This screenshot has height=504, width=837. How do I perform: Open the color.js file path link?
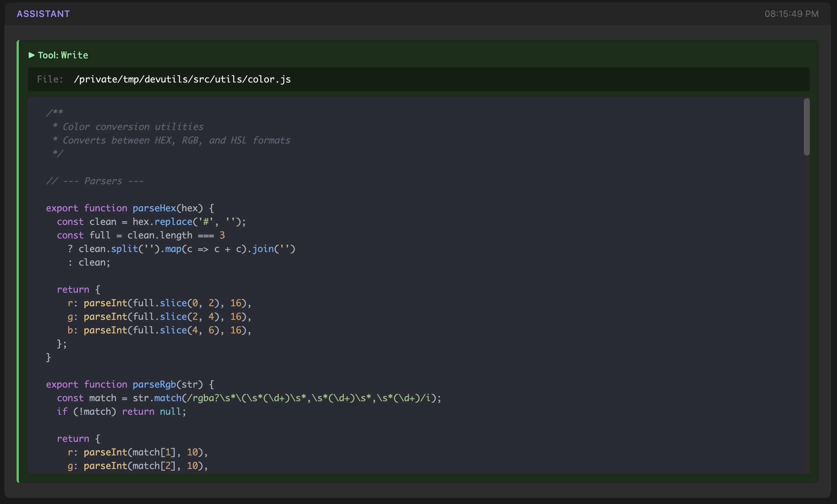point(182,79)
